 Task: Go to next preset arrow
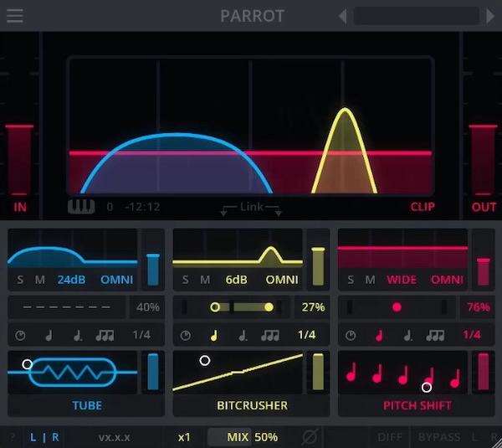pos(489,16)
